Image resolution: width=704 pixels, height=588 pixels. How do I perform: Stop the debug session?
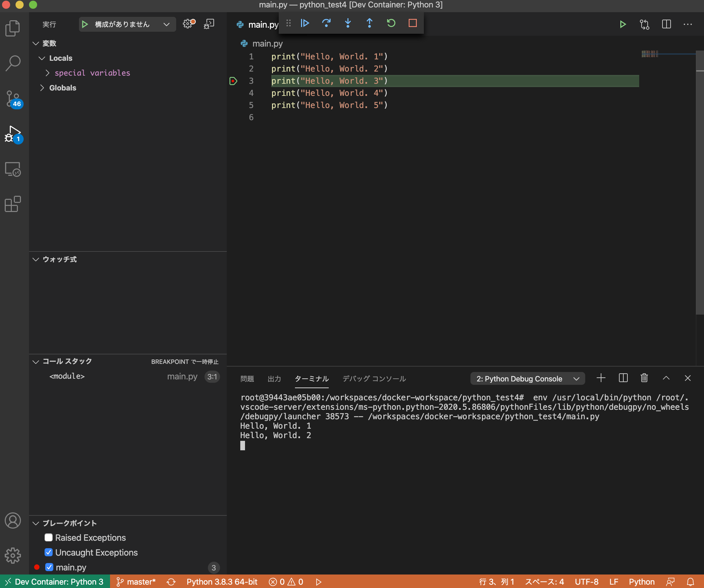[412, 23]
